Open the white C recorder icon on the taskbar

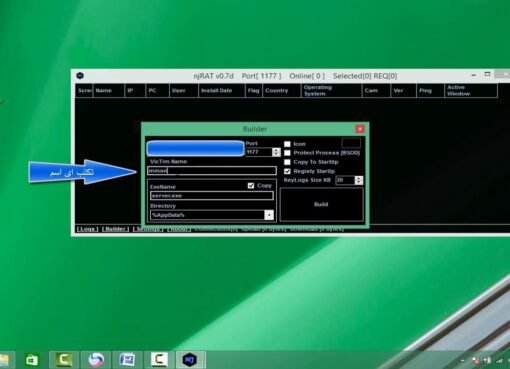pos(159,360)
